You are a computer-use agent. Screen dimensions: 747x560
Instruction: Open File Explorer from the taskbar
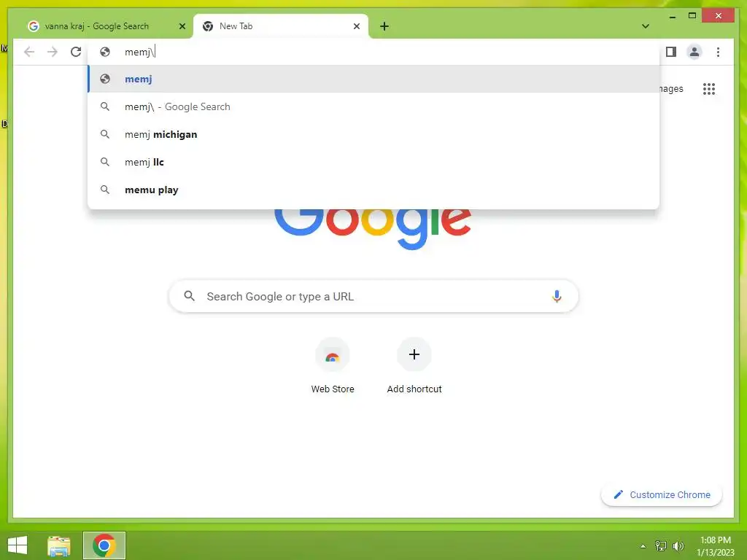[x=59, y=545]
